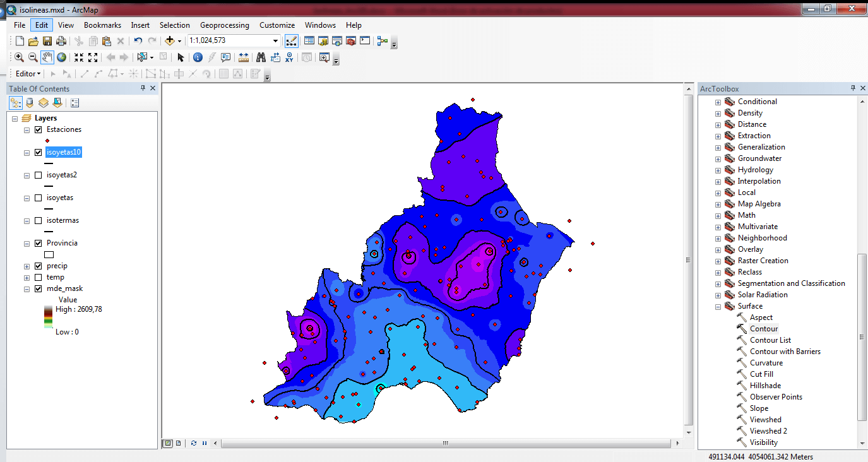Open the Geoprocessing menu
The width and height of the screenshot is (868, 462).
(x=224, y=25)
